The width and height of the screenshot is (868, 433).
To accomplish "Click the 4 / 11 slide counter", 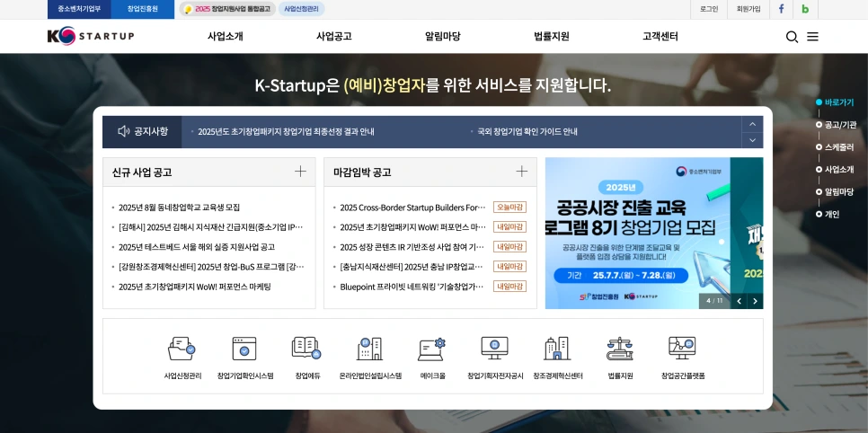I will 714,301.
